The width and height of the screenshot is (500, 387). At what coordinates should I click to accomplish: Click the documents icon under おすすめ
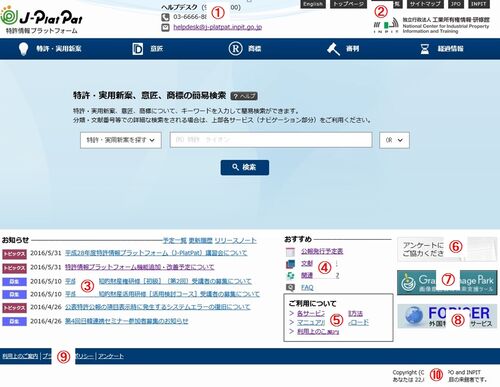pyautogui.click(x=290, y=264)
